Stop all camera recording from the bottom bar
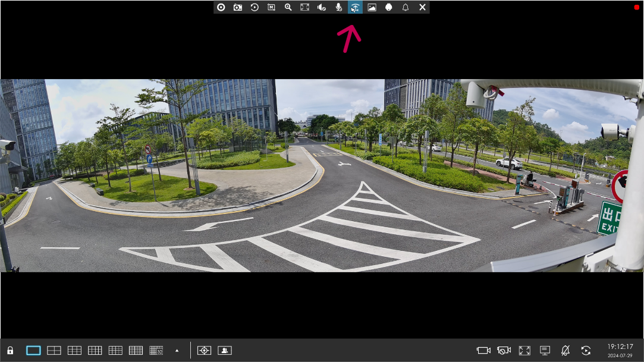 504,351
